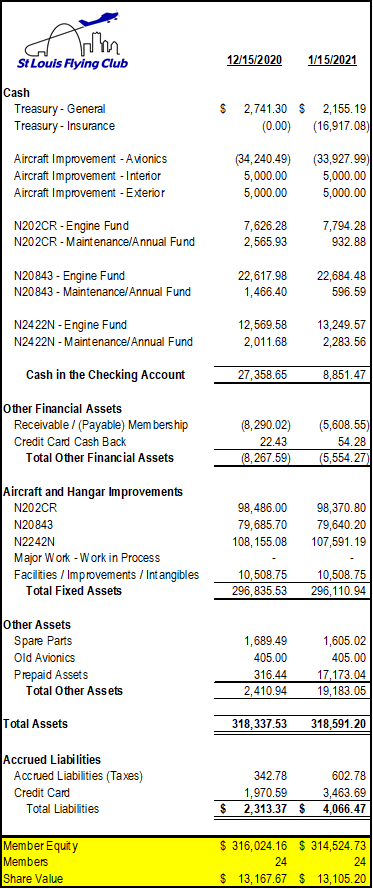Select the 1/15/2021 column header

[333, 60]
